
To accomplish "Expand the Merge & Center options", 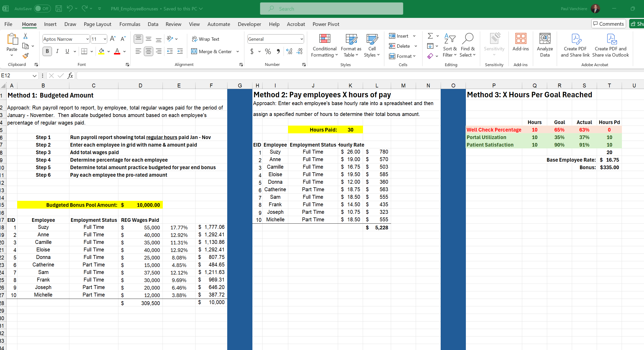I will point(238,51).
